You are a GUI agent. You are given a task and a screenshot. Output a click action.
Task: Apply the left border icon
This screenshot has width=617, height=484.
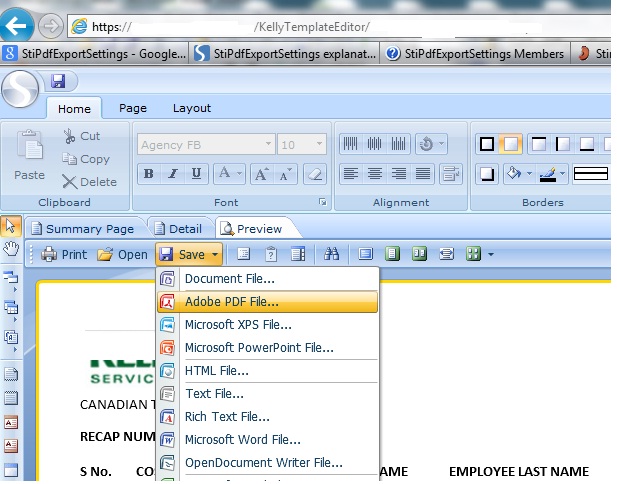pos(562,144)
